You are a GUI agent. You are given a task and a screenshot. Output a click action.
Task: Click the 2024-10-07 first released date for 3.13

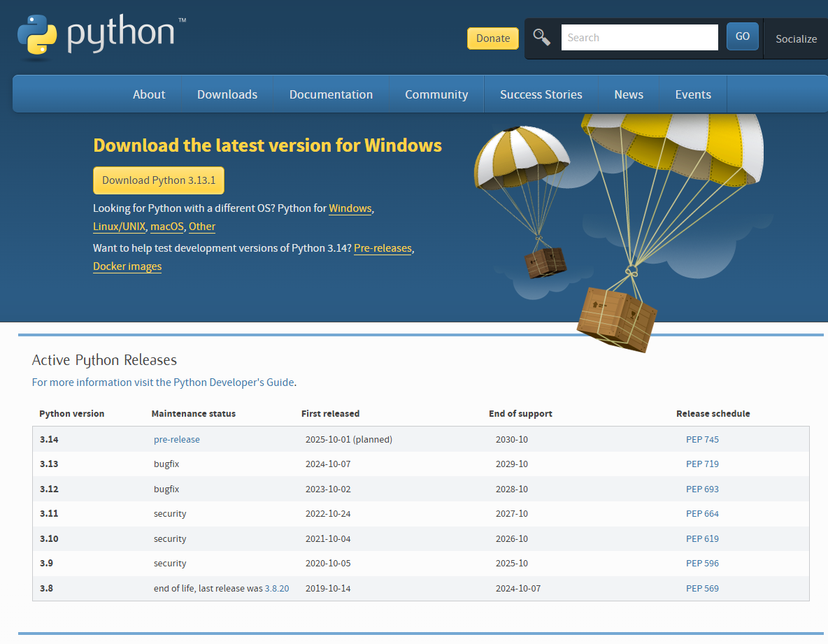[328, 464]
